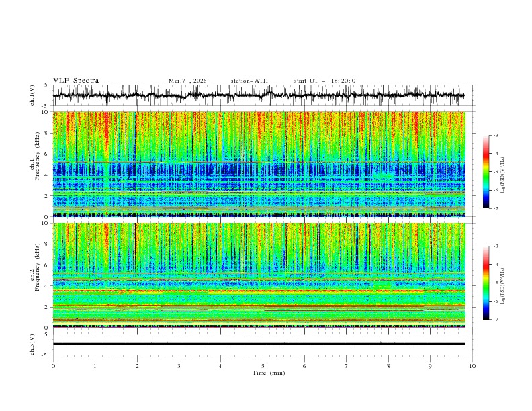This screenshot has width=532, height=411.
Task: Click the upper colorbar "log(PSD)(V²/Hz)" label
Action: (x=502, y=175)
